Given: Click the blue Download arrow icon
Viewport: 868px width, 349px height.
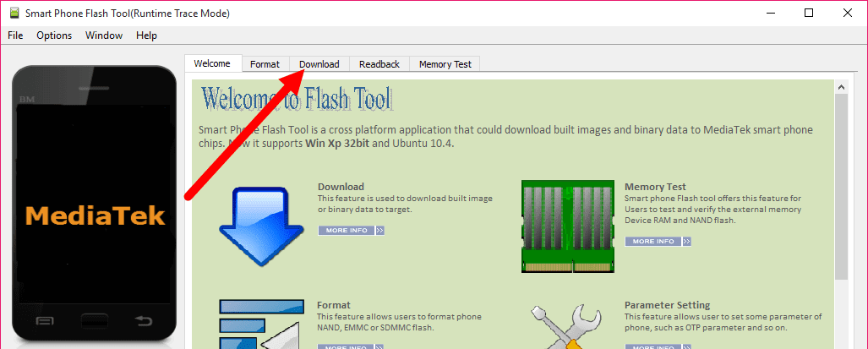Looking at the screenshot, I should tap(262, 226).
